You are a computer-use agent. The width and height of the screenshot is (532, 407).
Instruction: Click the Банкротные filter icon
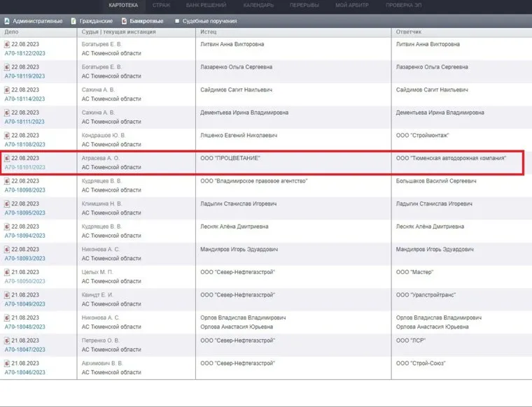click(125, 21)
